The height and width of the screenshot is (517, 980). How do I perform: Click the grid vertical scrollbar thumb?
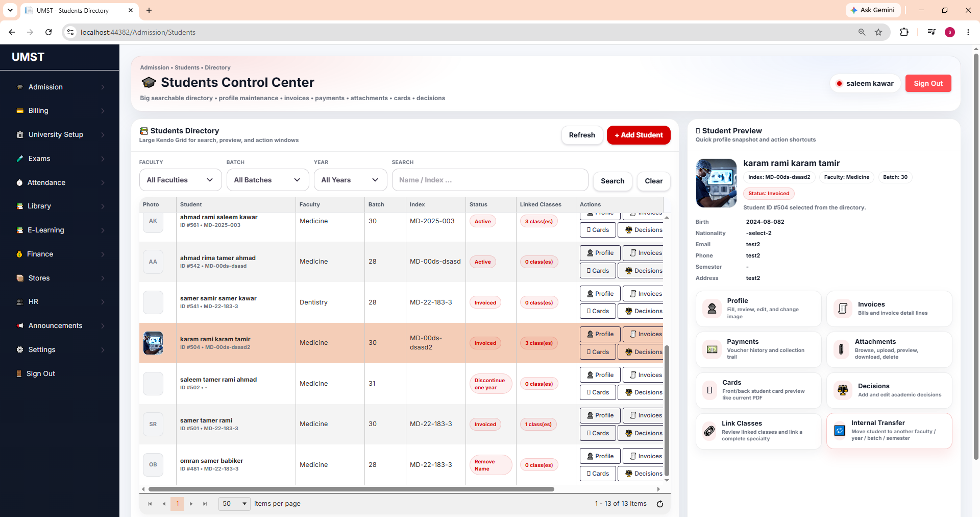coord(667,411)
